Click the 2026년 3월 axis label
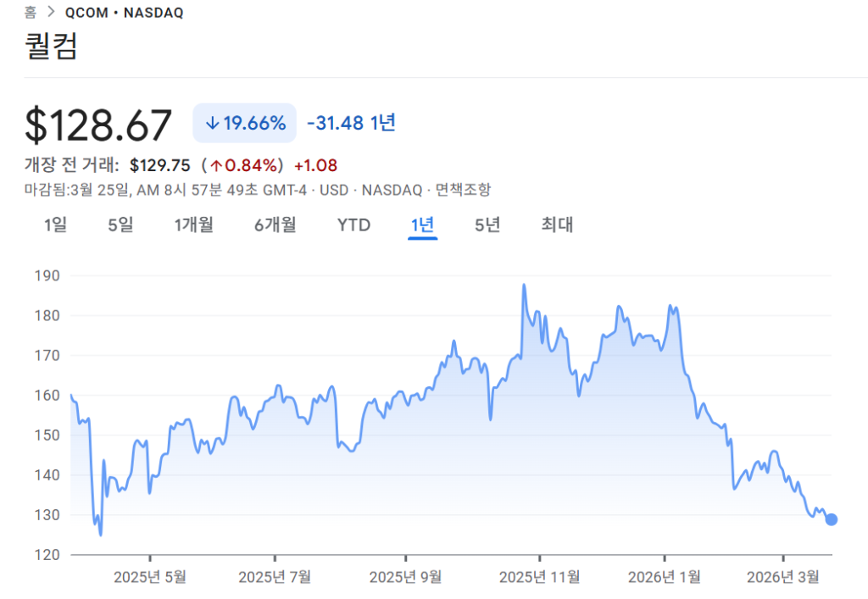Image resolution: width=868 pixels, height=599 pixels. pyautogui.click(x=782, y=578)
